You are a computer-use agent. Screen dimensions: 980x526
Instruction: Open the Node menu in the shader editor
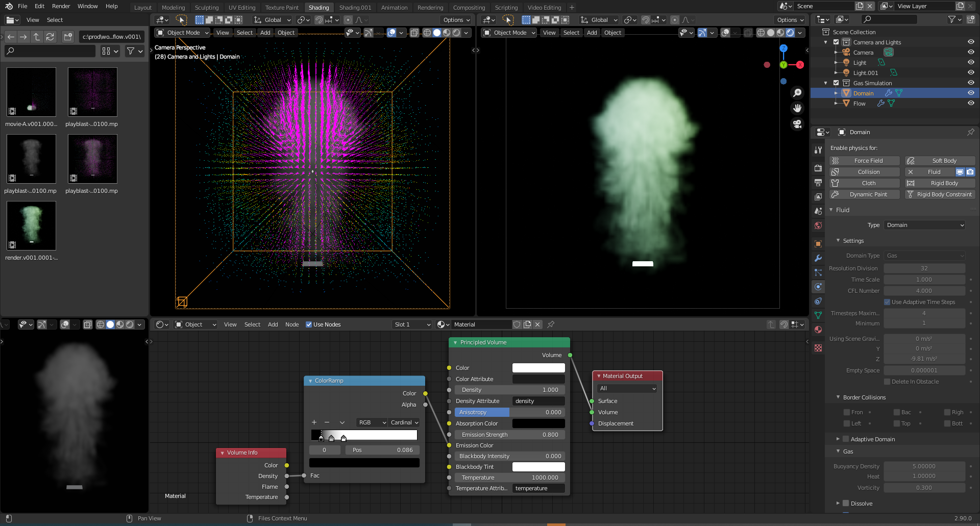[292, 324]
